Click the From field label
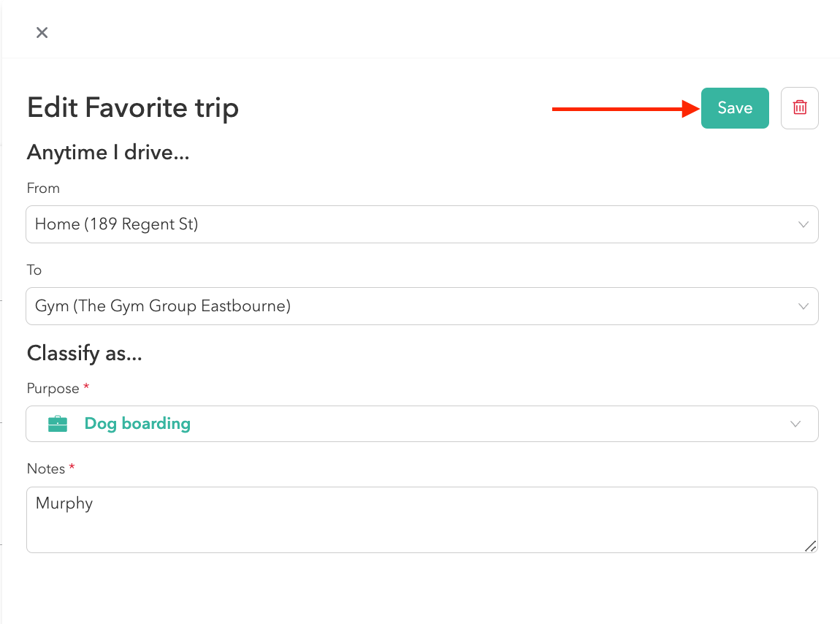This screenshot has height=624, width=840. (43, 188)
